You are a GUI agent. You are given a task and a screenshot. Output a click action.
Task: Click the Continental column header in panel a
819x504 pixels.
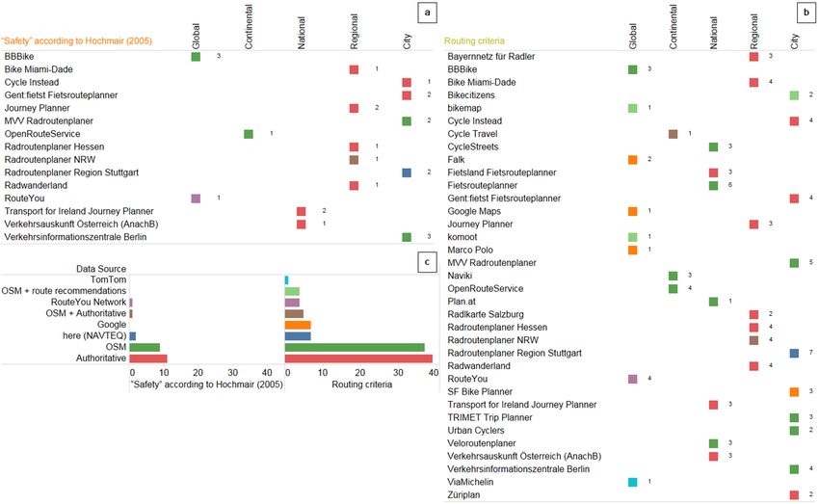(249, 27)
